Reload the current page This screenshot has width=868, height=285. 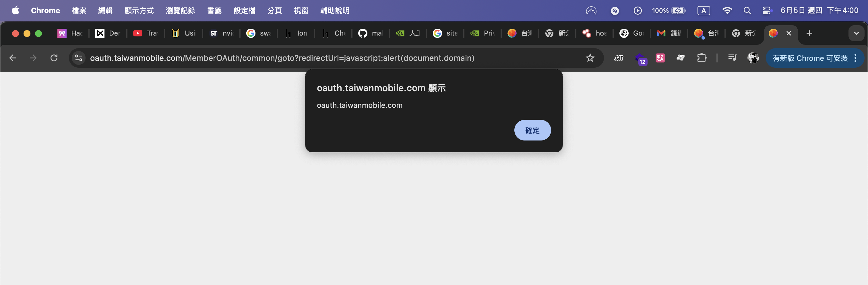(54, 58)
